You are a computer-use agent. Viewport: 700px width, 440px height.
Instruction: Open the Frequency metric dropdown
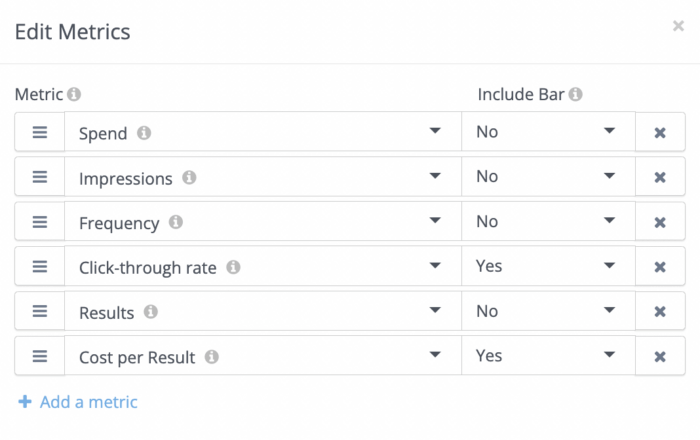(262, 222)
